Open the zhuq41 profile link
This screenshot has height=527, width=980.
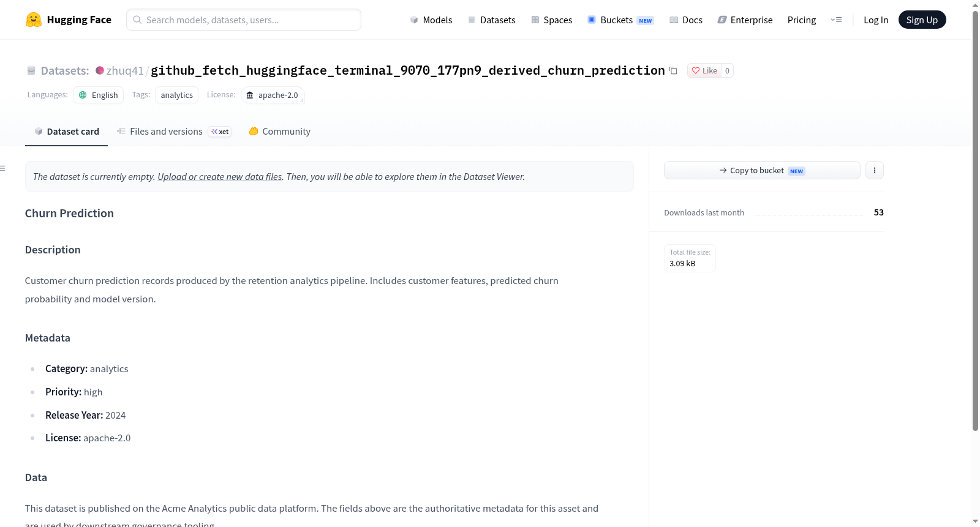(x=125, y=70)
